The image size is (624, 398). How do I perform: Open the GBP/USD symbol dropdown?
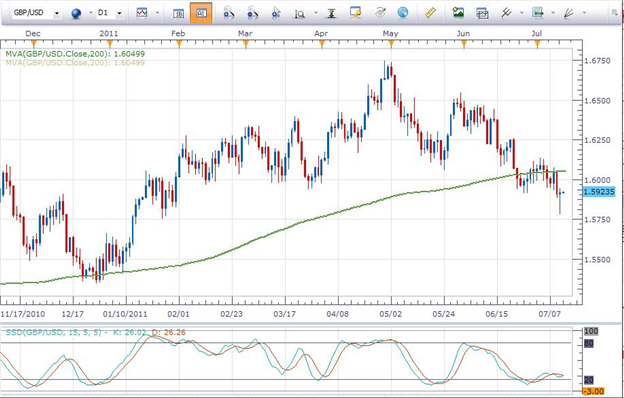point(57,14)
